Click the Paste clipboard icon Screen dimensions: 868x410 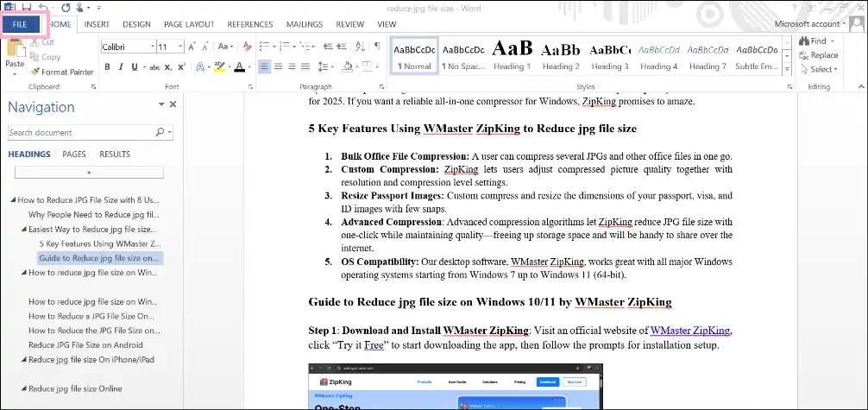15,47
